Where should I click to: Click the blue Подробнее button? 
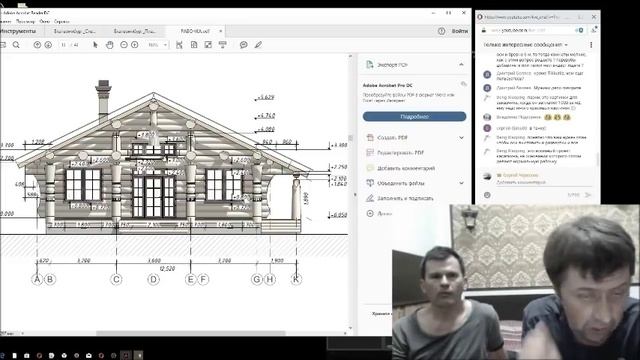[x=414, y=117]
